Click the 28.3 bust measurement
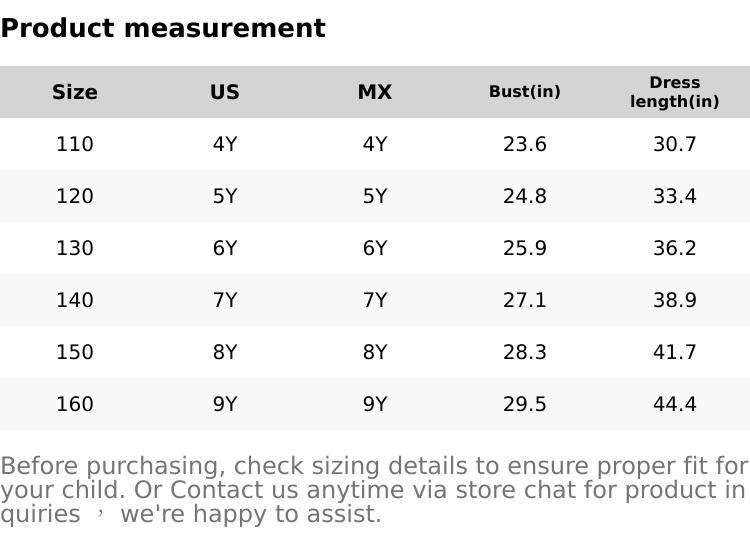 pos(525,352)
